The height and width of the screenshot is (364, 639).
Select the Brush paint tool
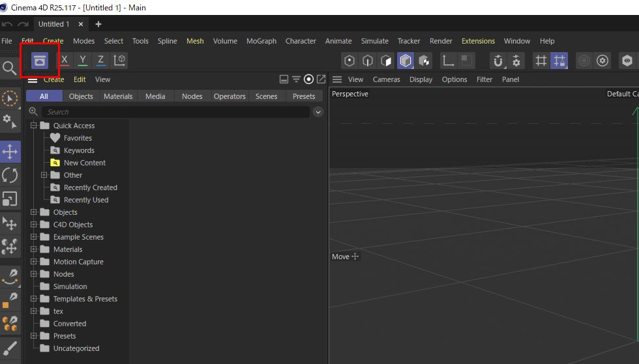(x=10, y=348)
